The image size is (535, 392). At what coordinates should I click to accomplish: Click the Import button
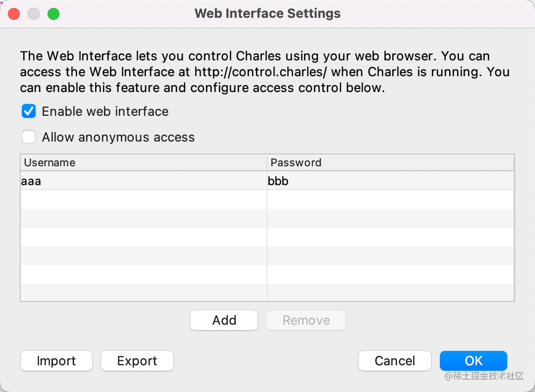pos(56,361)
